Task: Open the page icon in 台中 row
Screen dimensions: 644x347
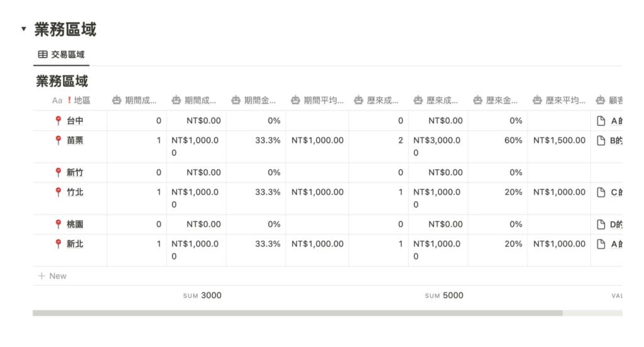Action: tap(601, 121)
